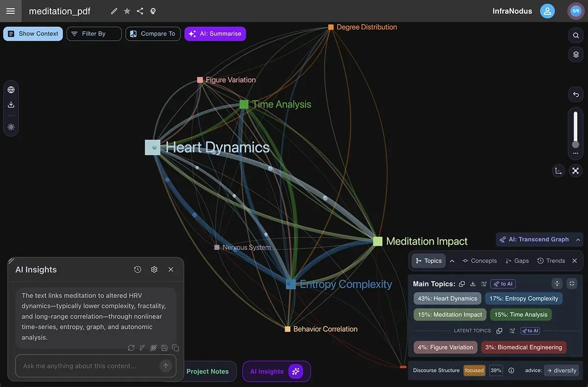Click the share icon in header
The height and width of the screenshot is (387, 588).
(140, 11)
